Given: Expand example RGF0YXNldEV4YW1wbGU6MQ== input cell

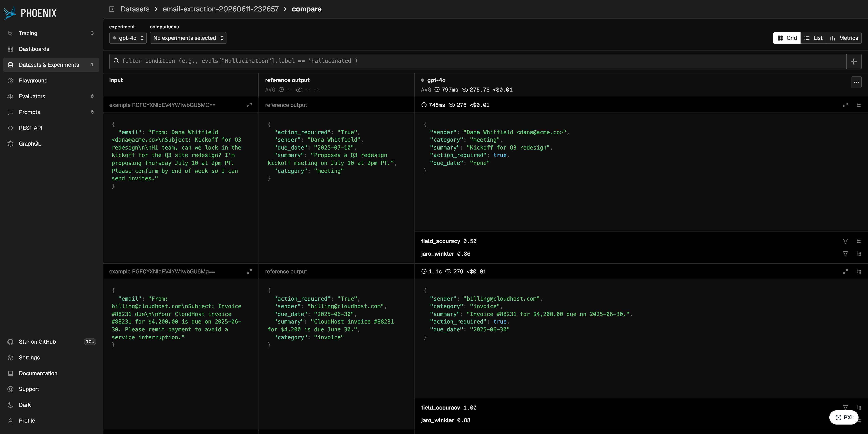Looking at the screenshot, I should (x=249, y=105).
